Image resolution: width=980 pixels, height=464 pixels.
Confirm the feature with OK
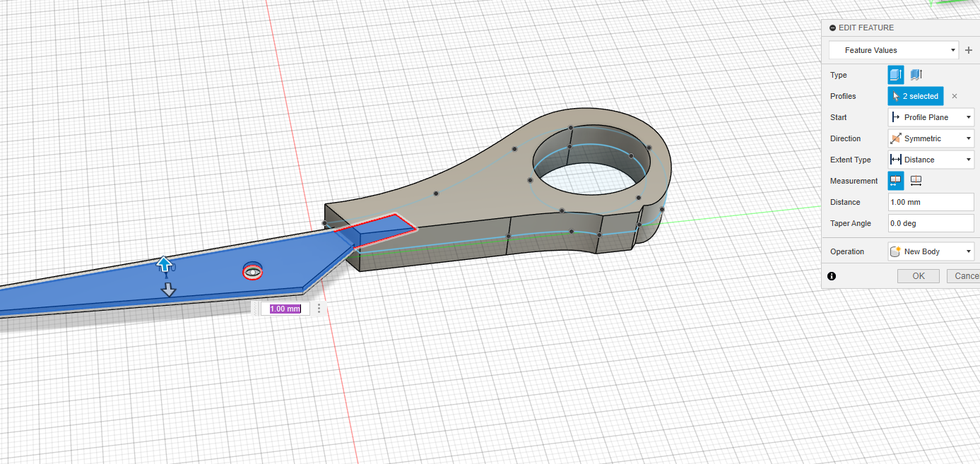tap(919, 276)
